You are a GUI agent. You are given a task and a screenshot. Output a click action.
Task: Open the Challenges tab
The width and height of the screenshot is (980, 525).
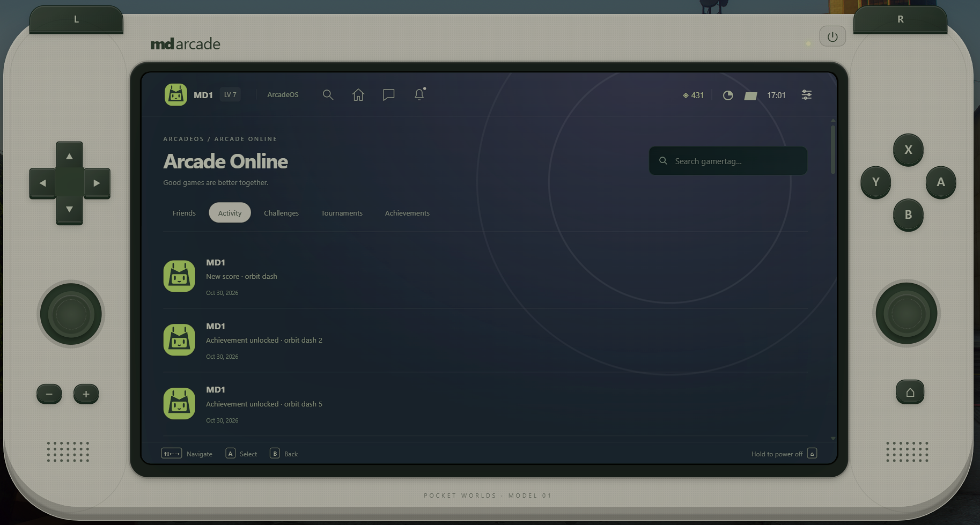[281, 213]
